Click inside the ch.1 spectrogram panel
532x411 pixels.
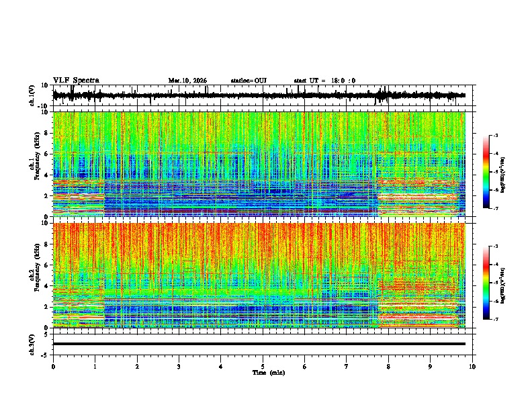[259, 164]
